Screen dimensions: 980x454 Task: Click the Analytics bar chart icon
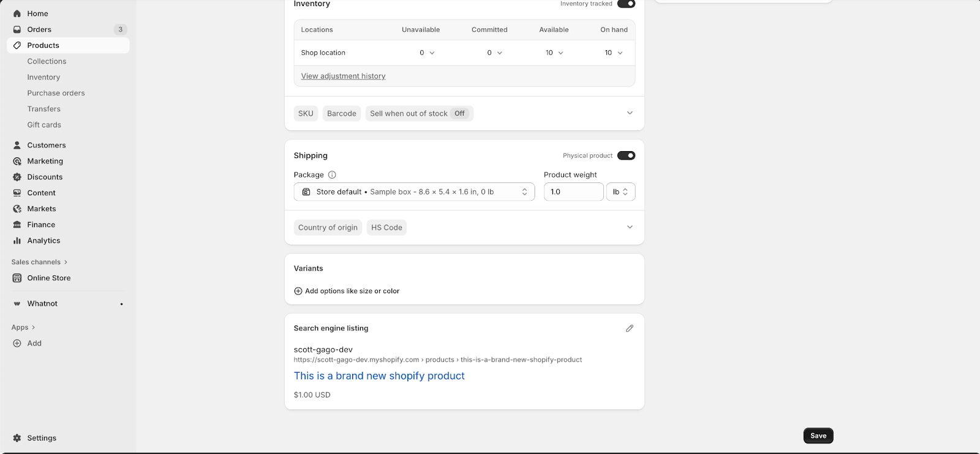(x=17, y=240)
